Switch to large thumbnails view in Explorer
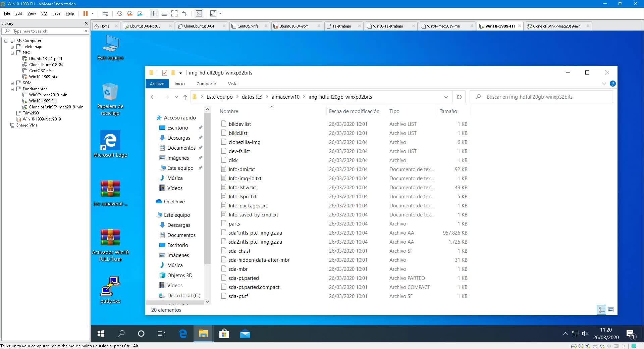Screen dimensions: 644x349 [x=611, y=310]
